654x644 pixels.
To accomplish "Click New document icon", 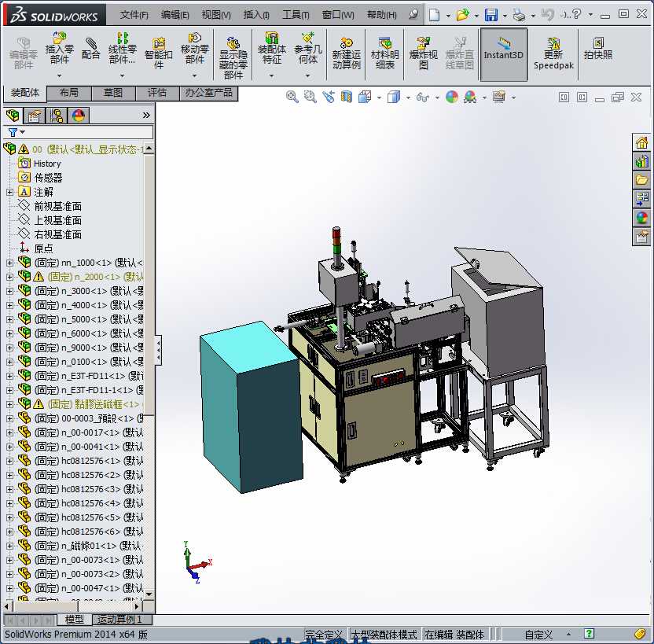I will pyautogui.click(x=434, y=15).
